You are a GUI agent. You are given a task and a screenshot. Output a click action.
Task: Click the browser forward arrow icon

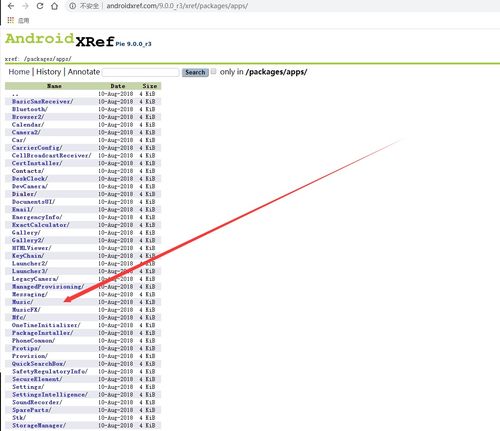(25, 6)
